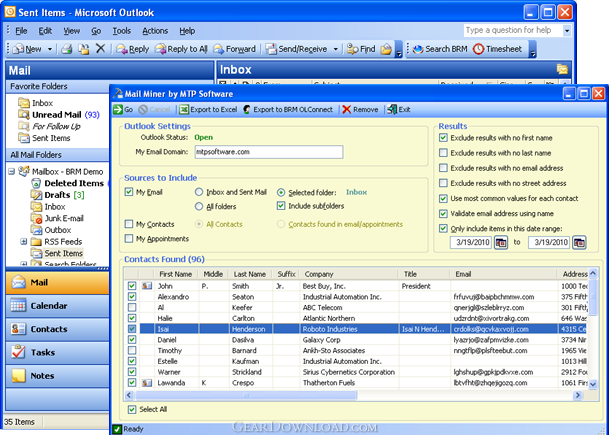Click the New mail icon in Outlook
Image resolution: width=610 pixels, height=435 pixels.
[x=18, y=49]
